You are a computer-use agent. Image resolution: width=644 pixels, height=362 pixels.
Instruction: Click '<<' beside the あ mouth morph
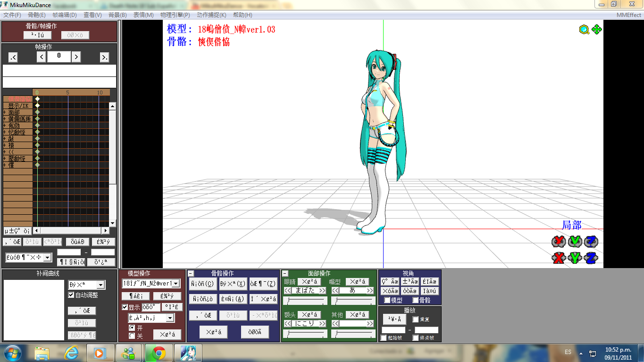[x=336, y=291]
